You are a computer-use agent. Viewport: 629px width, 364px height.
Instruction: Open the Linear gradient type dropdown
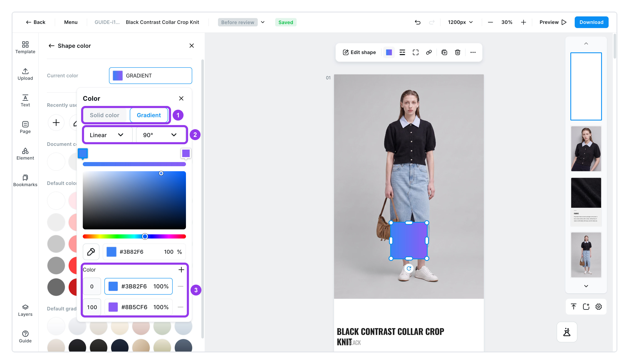click(x=108, y=135)
